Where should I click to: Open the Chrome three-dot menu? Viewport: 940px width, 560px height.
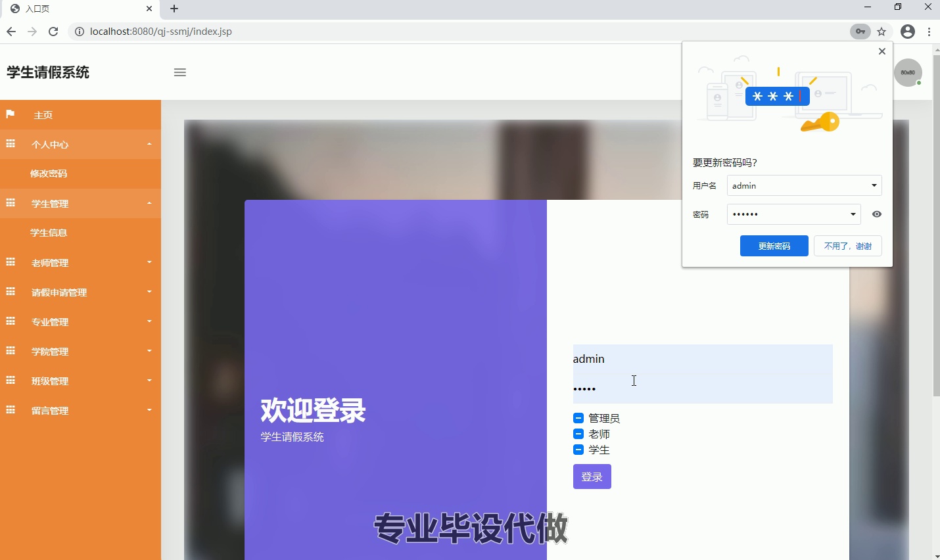(929, 32)
